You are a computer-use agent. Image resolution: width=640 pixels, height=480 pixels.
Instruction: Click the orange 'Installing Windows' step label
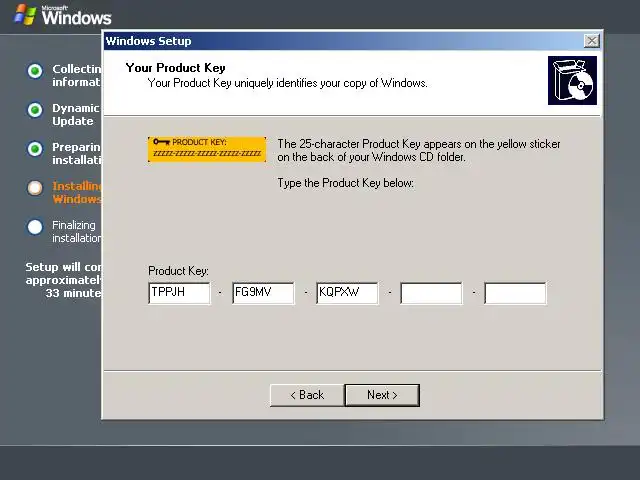[x=77, y=193]
